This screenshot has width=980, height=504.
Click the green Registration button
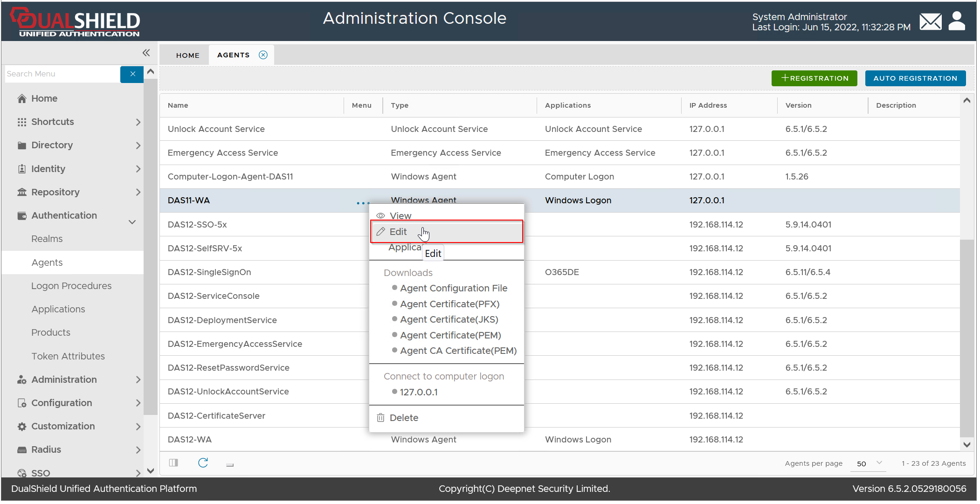click(814, 78)
